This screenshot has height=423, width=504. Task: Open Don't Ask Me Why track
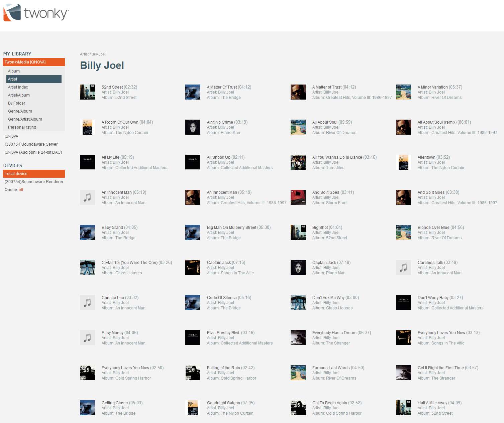(x=328, y=298)
